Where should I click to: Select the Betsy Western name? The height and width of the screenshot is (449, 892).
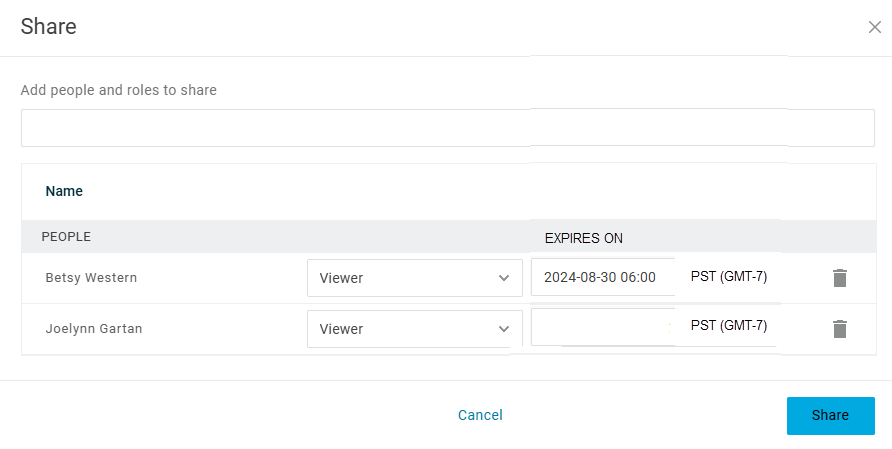(x=91, y=278)
